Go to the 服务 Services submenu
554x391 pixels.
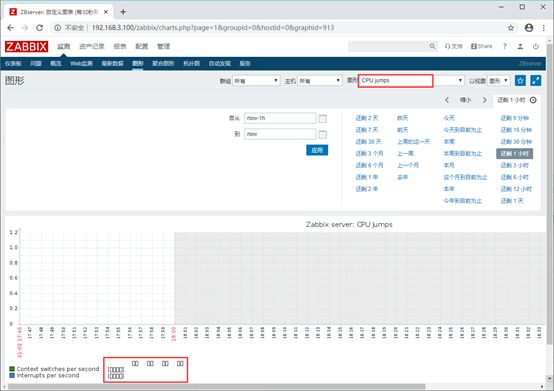pos(245,64)
